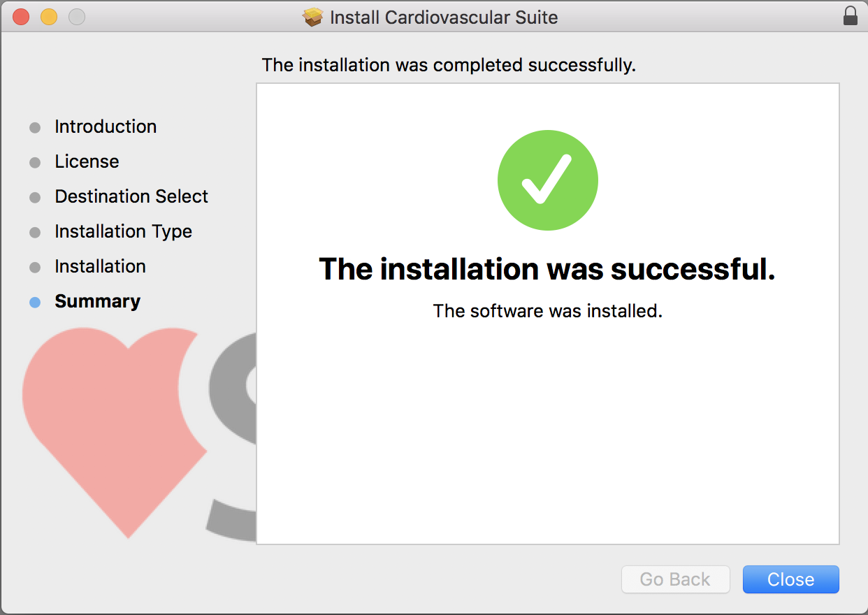Click the "Install Cardiovascular Suite" window title
This screenshot has width=868, height=615.
pyautogui.click(x=444, y=17)
